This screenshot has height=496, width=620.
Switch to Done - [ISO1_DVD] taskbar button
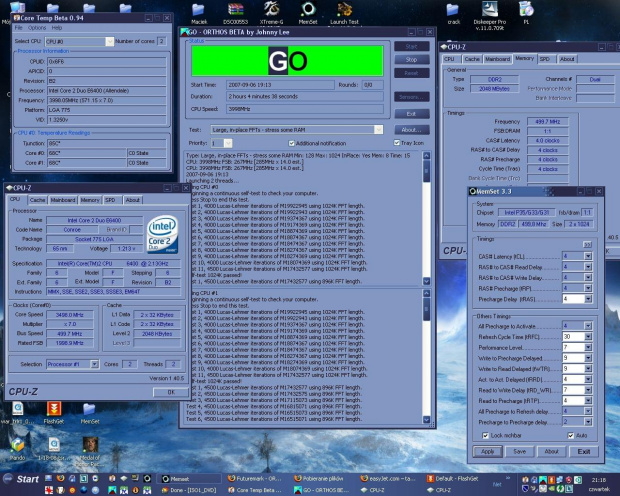tap(189, 490)
